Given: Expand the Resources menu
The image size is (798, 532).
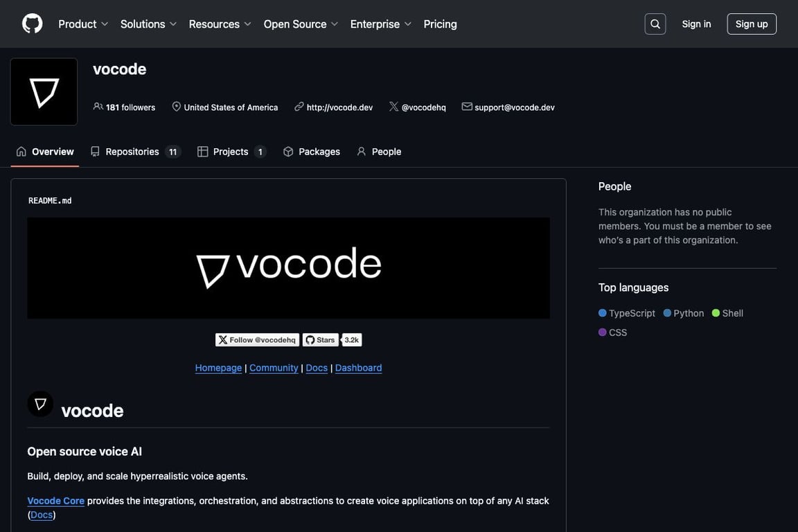Looking at the screenshot, I should (220, 24).
